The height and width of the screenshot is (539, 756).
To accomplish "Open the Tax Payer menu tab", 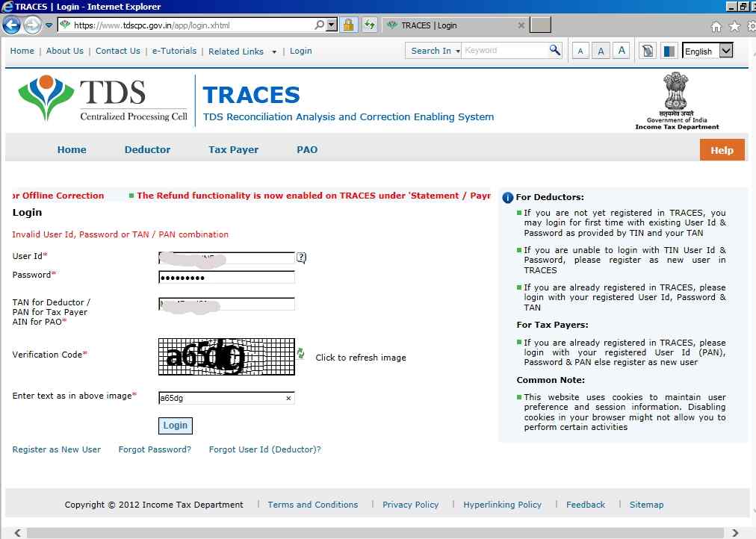I will click(233, 150).
